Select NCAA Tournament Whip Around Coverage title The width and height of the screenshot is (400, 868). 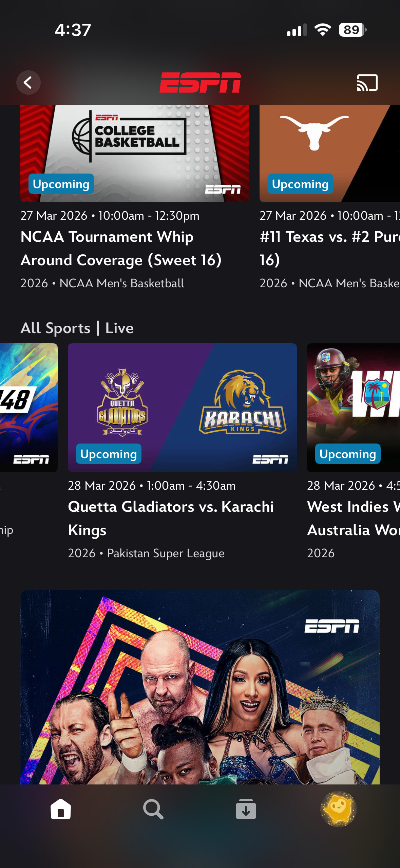point(121,248)
